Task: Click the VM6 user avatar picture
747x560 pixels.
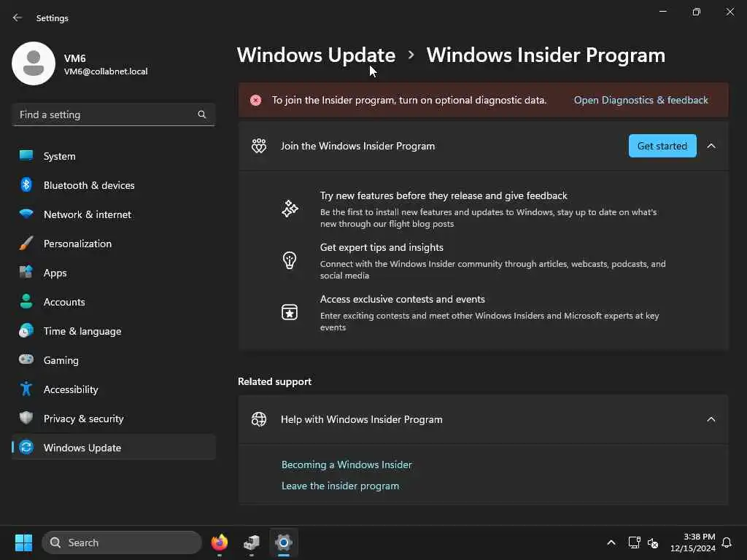Action: click(34, 63)
